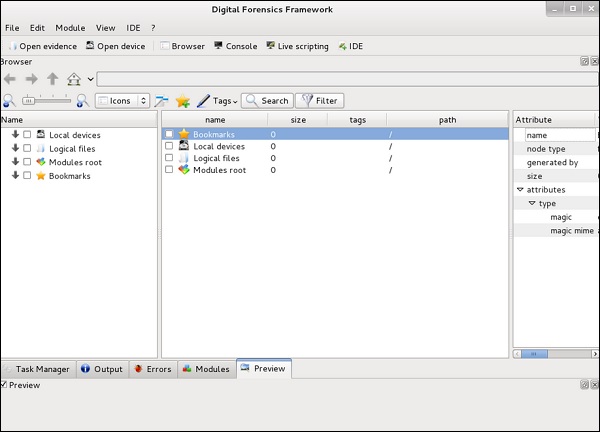This screenshot has height=432, width=600.
Task: Uncheck the Preview checkbox
Action: point(4,385)
